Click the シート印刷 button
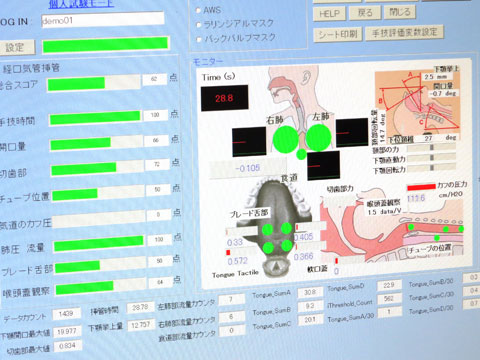 [338, 34]
